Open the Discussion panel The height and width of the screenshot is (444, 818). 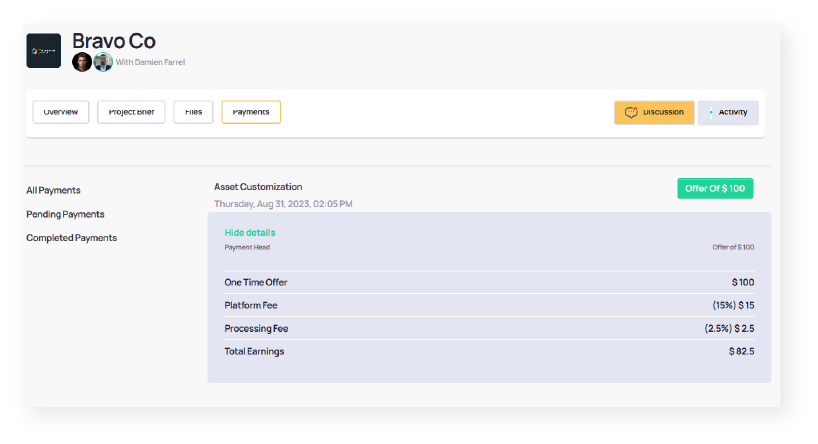[x=654, y=112]
